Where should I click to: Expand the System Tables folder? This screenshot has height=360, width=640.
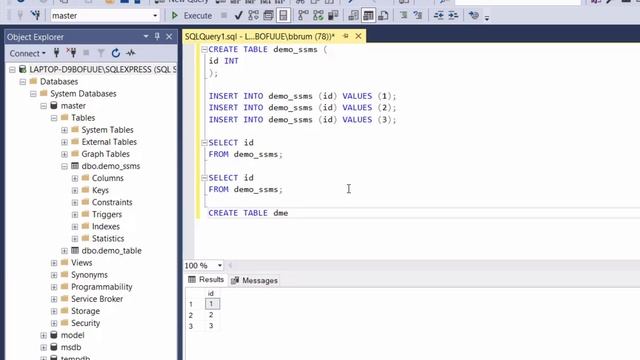pyautogui.click(x=64, y=130)
